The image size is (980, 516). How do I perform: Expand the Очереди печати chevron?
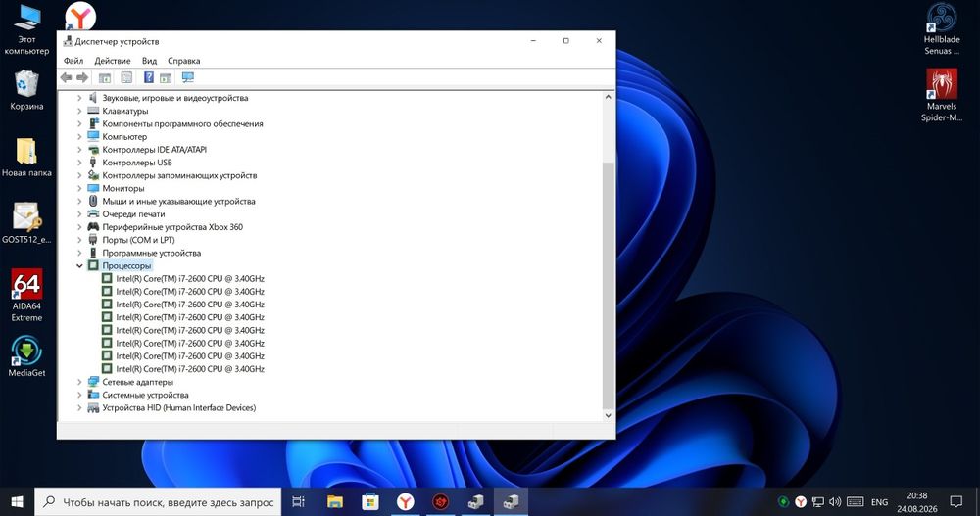[79, 214]
